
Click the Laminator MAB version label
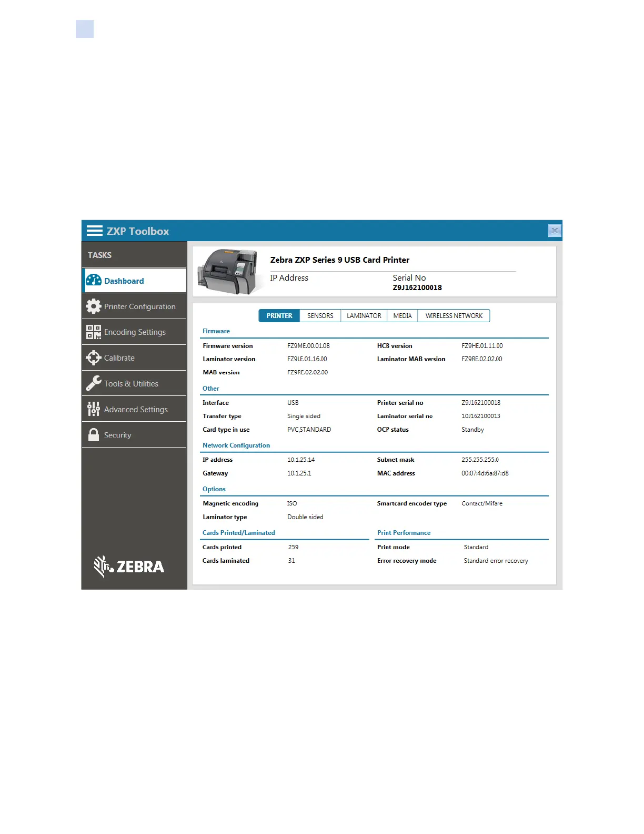tap(411, 359)
